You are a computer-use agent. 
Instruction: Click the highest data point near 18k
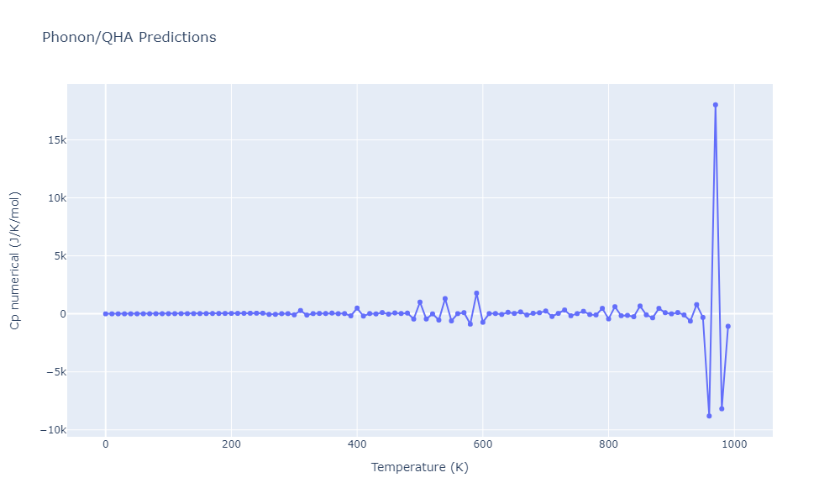point(715,105)
